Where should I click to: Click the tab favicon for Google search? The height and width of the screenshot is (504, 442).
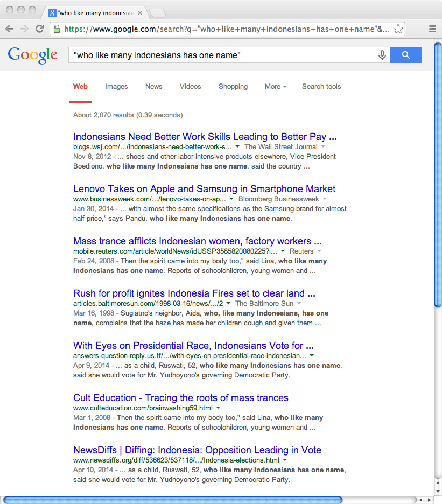pos(52,13)
